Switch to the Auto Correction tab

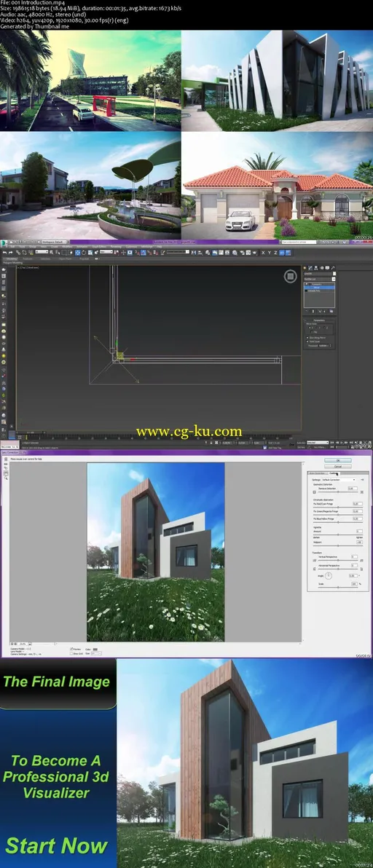317,473
